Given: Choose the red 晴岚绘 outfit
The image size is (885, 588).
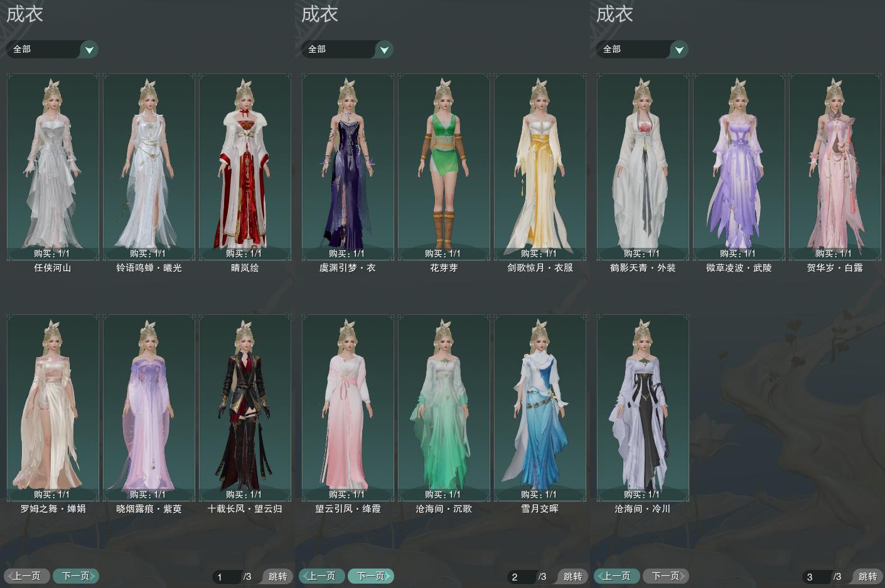Looking at the screenshot, I should coord(245,166).
